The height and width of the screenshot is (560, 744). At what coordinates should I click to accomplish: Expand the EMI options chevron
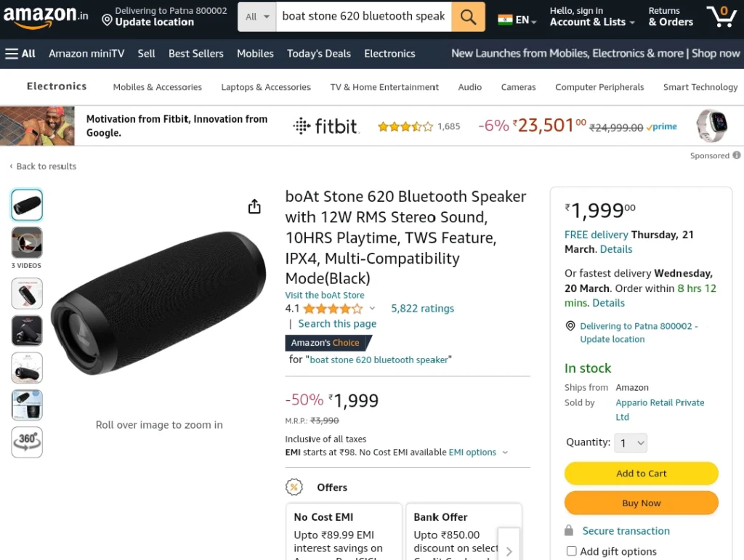(x=505, y=453)
